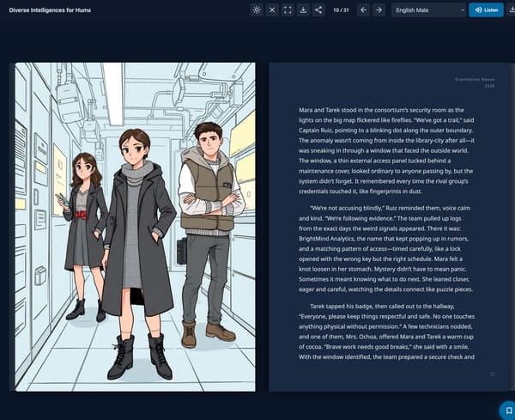Click the 10 / 31 page indicator
515x420 pixels.
click(x=341, y=10)
